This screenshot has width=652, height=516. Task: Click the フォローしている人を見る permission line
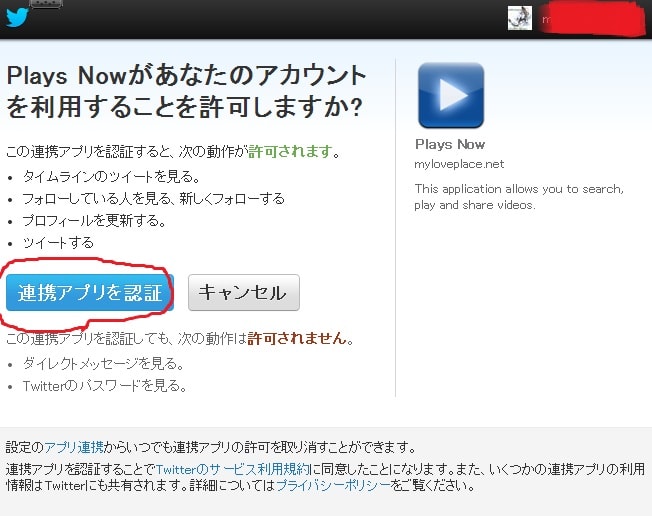point(154,199)
